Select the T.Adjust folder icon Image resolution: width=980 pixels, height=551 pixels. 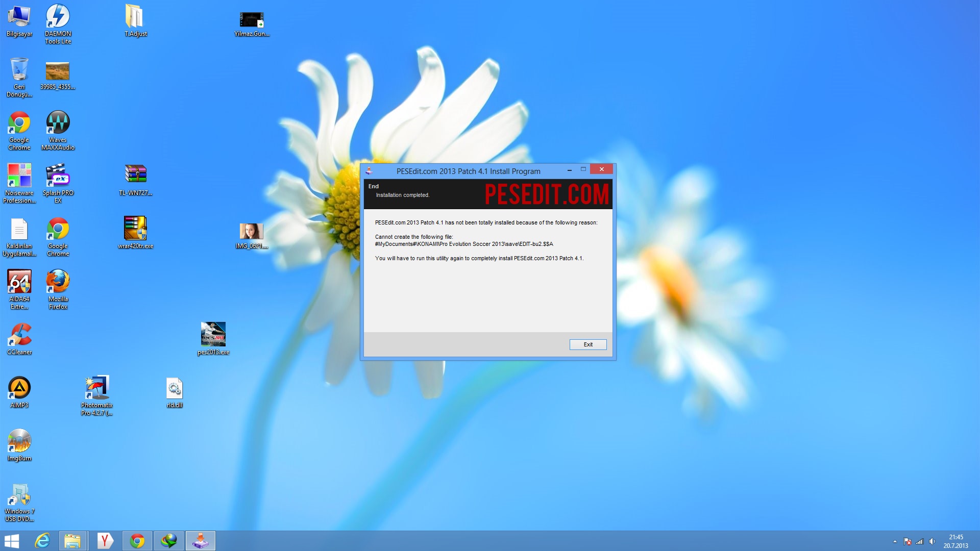pyautogui.click(x=135, y=21)
